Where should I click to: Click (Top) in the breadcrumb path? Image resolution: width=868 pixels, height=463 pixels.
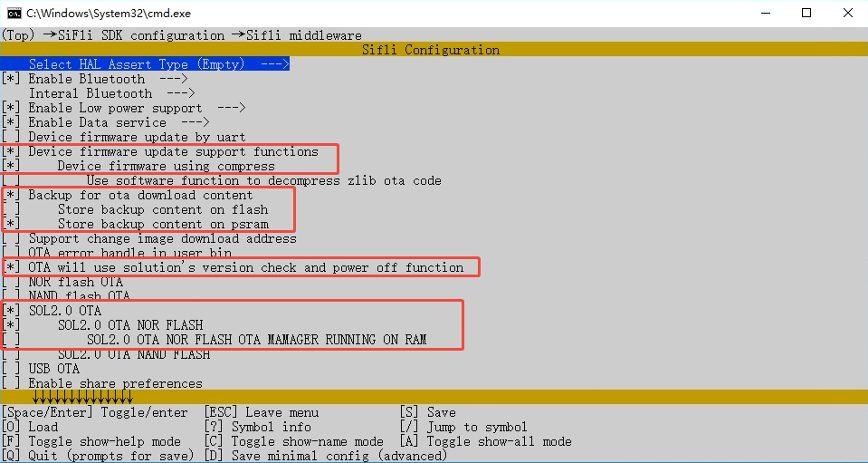click(19, 35)
